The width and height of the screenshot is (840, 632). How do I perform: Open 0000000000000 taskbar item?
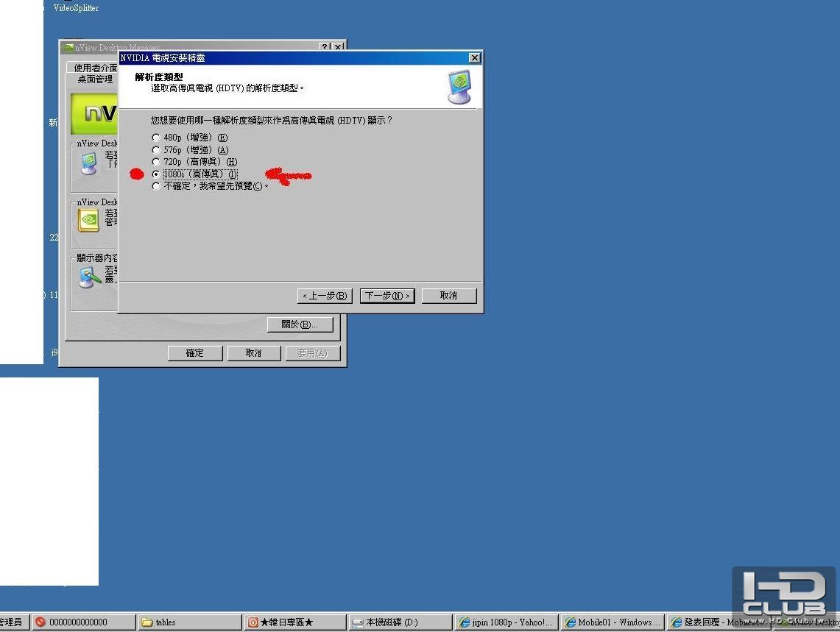(84, 622)
